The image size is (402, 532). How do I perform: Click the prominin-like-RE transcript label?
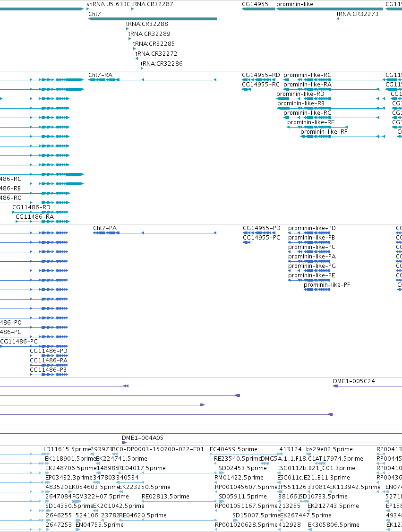(x=311, y=122)
